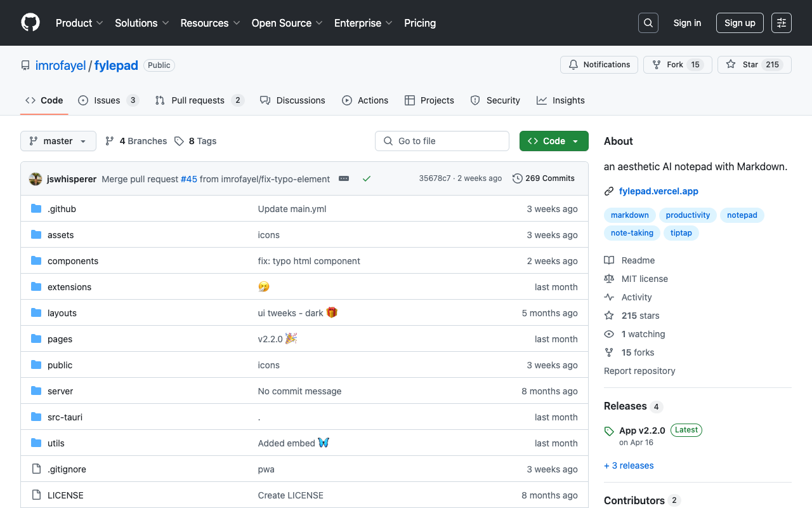
Task: Switch to the Issues tab
Action: tap(107, 100)
